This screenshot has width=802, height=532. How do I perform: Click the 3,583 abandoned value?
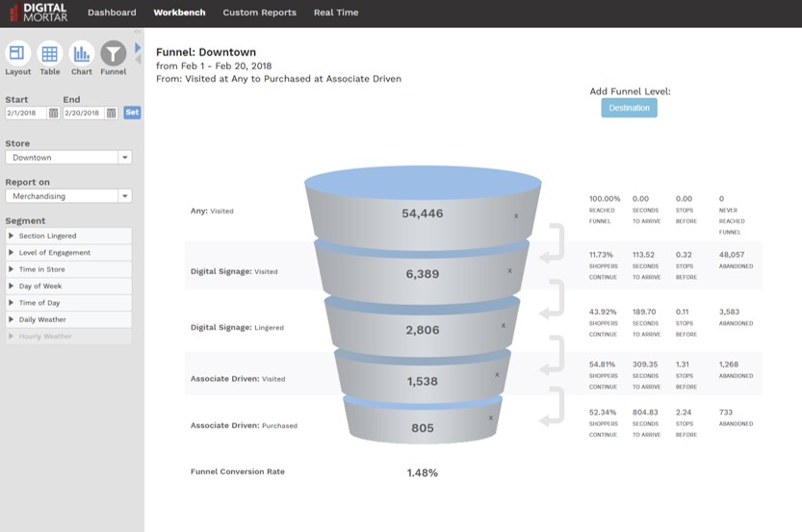pos(729,312)
